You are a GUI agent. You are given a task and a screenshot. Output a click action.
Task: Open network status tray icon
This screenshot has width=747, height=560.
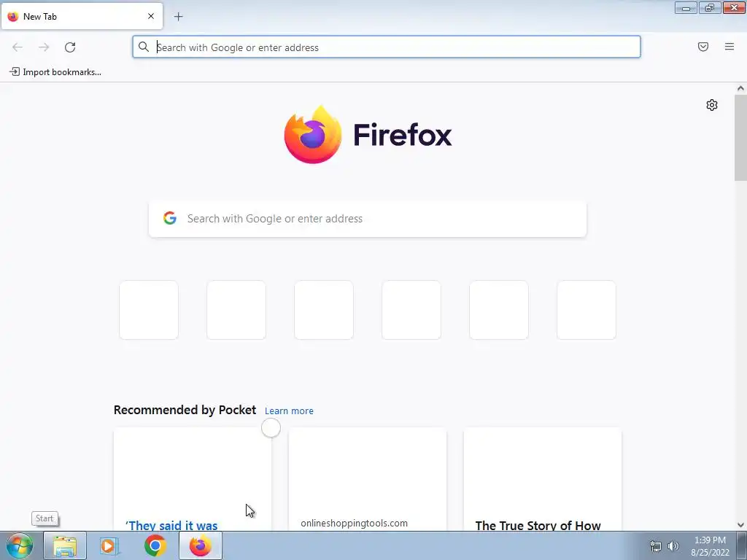tap(656, 546)
